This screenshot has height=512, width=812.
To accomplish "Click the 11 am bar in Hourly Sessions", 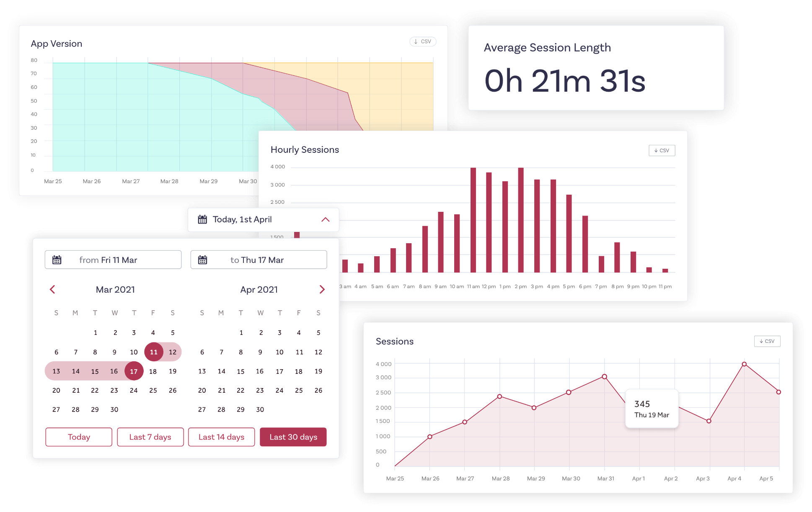I will click(473, 220).
